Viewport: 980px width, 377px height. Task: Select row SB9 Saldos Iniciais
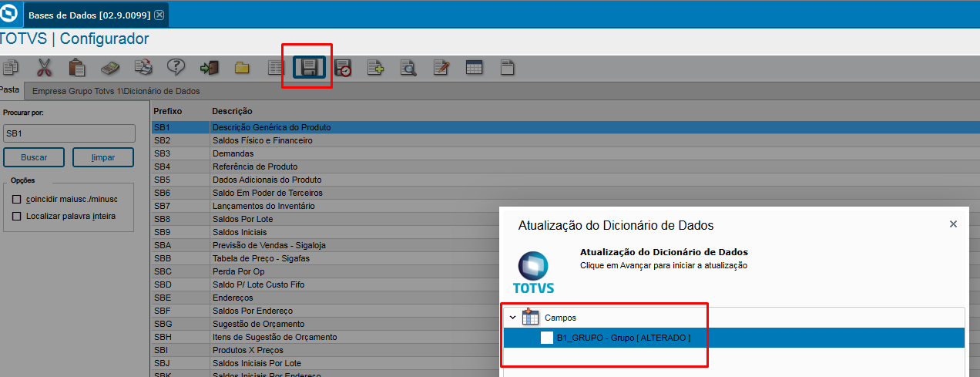click(x=324, y=232)
